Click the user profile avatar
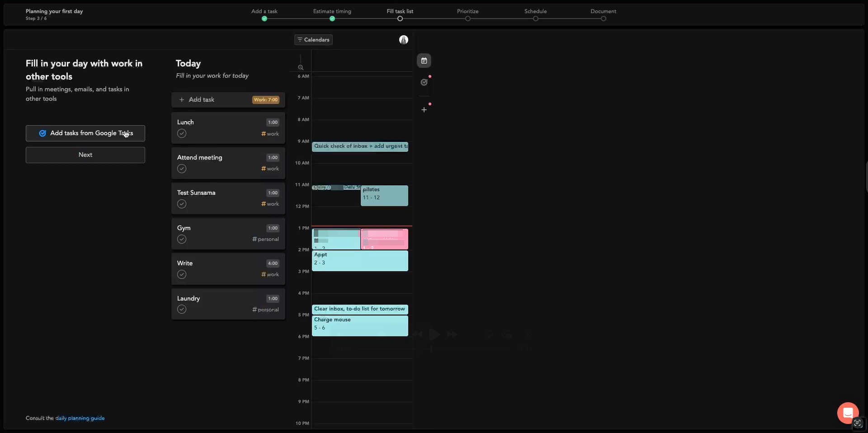The image size is (868, 433). click(404, 40)
